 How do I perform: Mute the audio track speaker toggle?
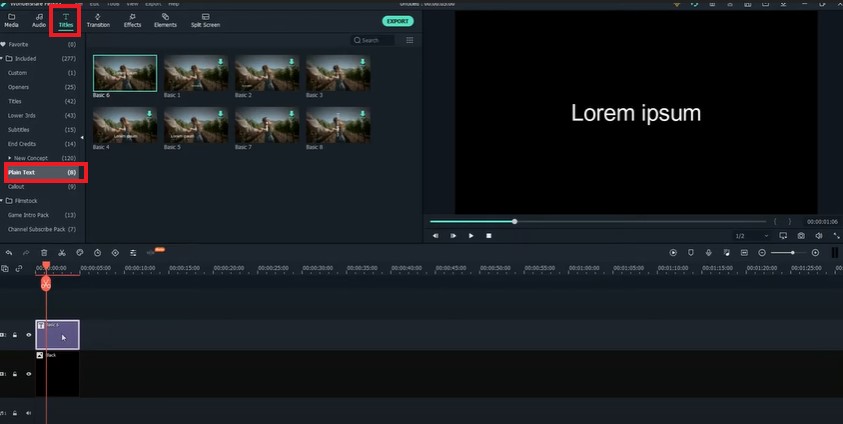pos(28,413)
